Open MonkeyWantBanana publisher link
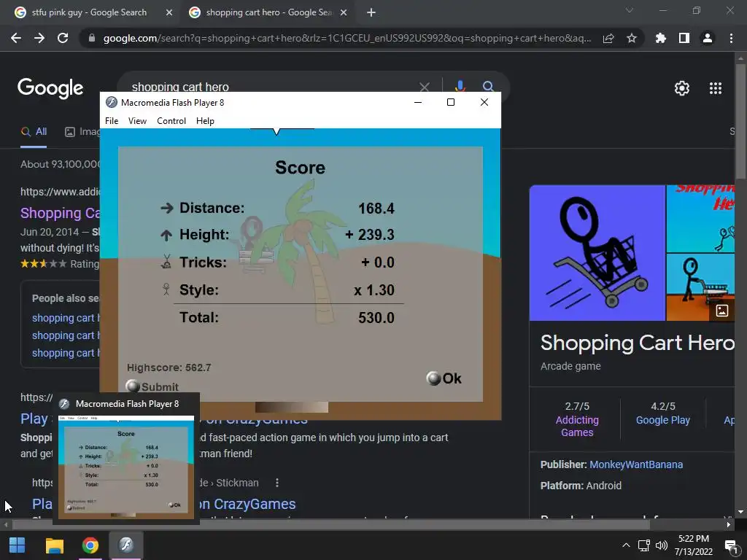Viewport: 747px width, 560px height. pos(636,464)
